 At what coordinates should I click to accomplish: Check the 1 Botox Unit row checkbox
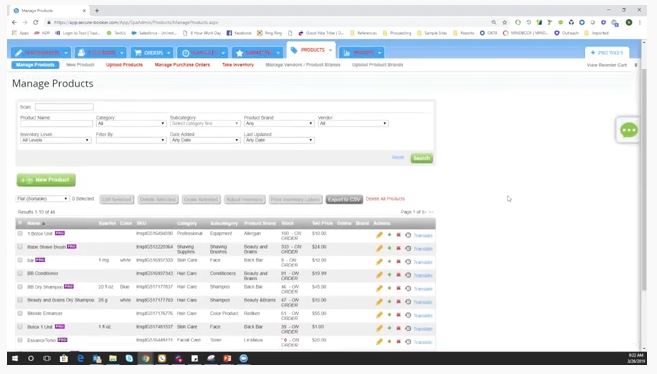(x=20, y=233)
